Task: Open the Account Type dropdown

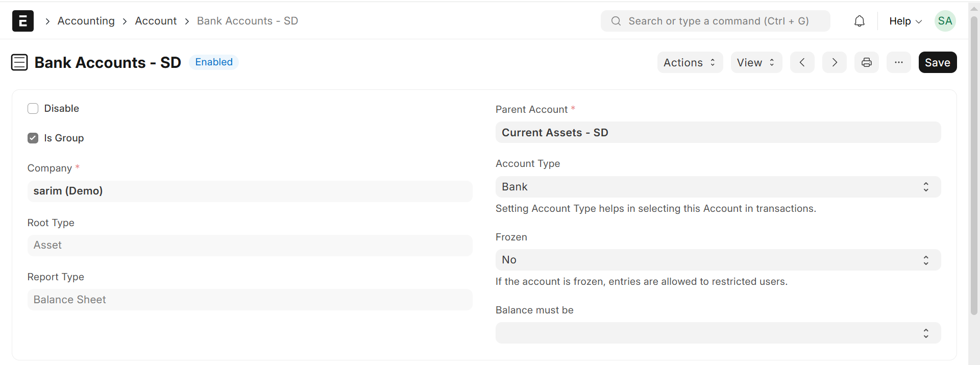Action: point(718,187)
